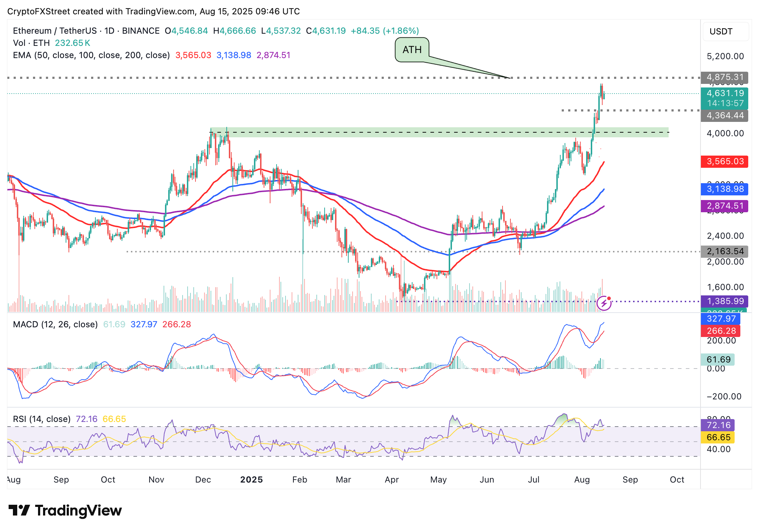Click the Ethereum / TetherUS symbol title
This screenshot has height=532, width=759.
coord(55,31)
